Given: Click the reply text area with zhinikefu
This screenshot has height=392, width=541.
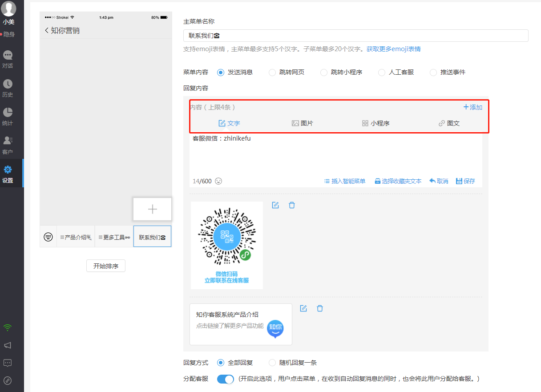Looking at the screenshot, I should 336,154.
